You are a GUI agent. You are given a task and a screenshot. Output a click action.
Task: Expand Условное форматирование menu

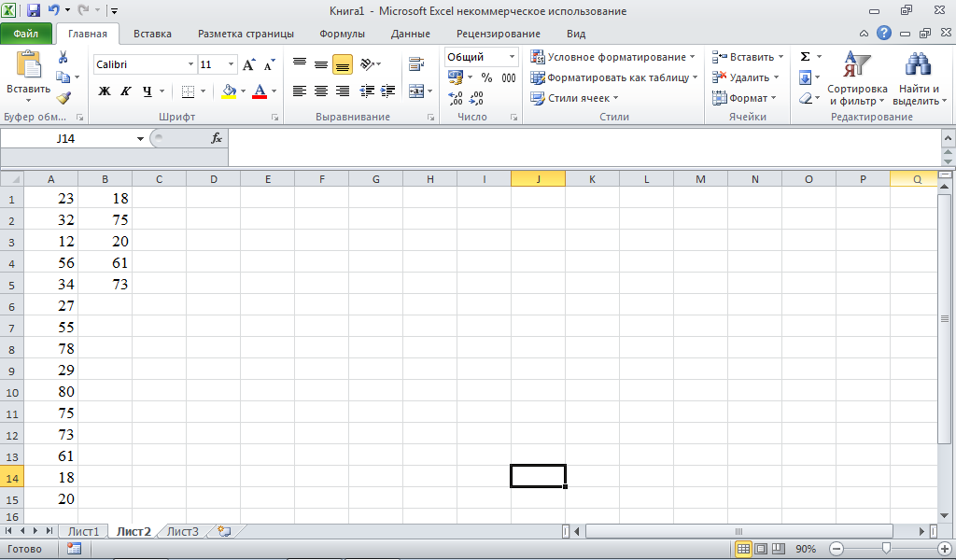(612, 57)
